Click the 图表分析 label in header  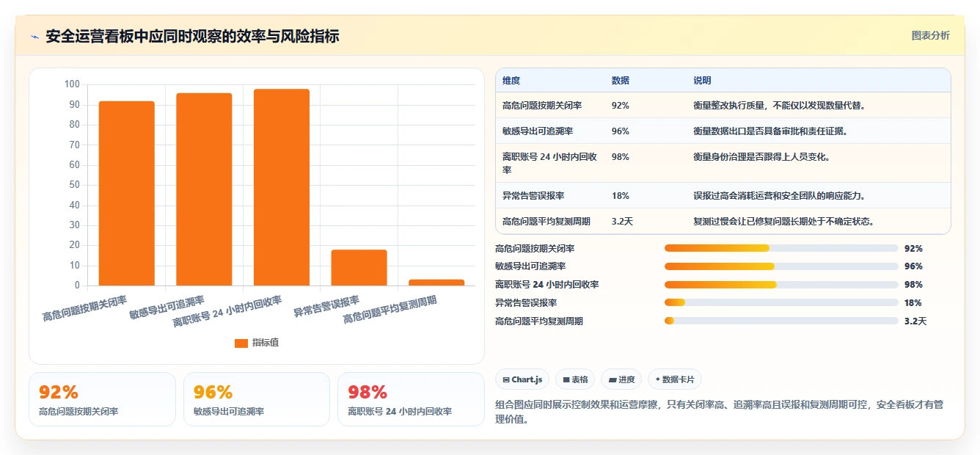tap(930, 35)
